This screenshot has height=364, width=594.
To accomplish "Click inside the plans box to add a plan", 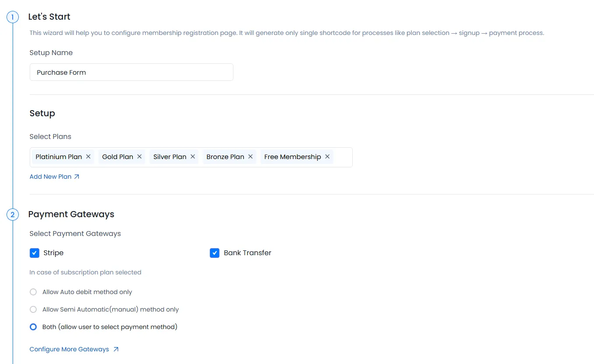I will 341,157.
